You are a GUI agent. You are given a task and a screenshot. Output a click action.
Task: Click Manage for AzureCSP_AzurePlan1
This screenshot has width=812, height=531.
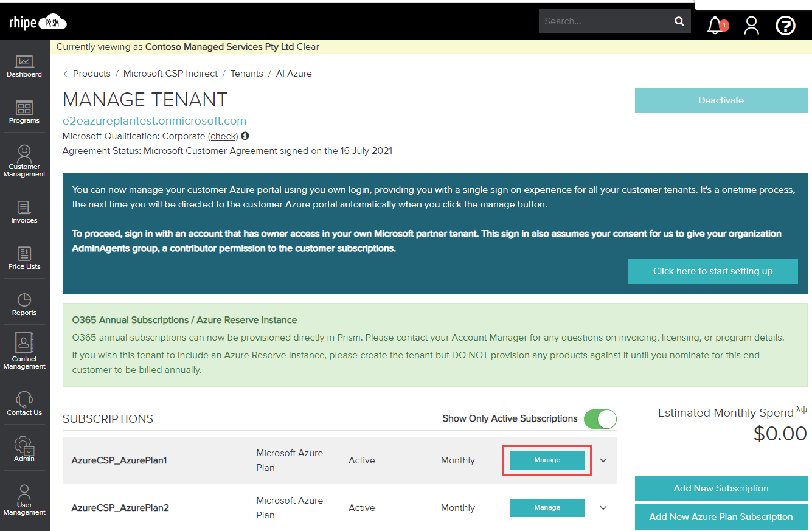coord(547,460)
